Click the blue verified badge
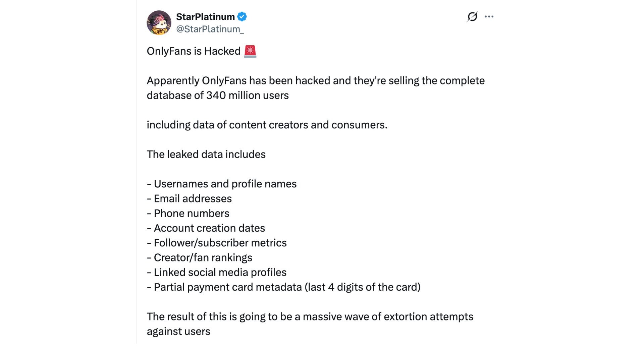 [242, 16]
